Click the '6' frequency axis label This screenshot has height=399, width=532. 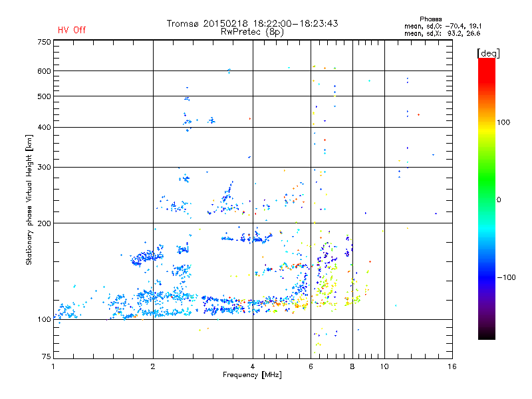[x=311, y=366]
